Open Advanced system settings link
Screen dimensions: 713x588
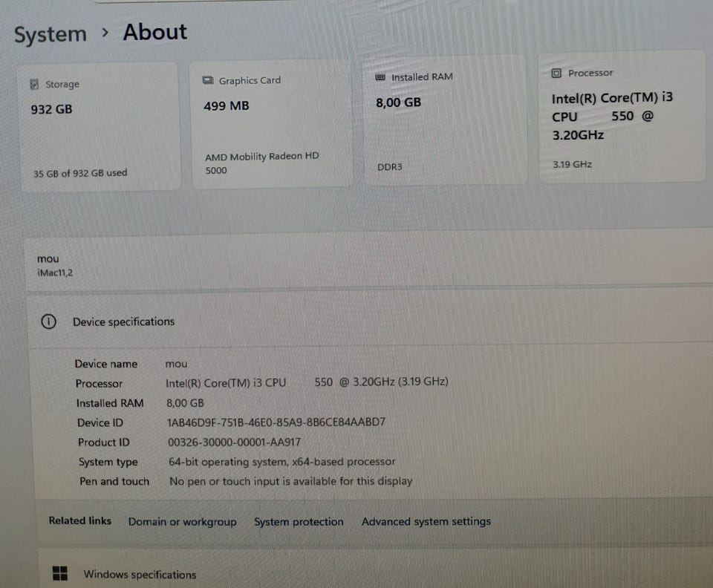pyautogui.click(x=426, y=521)
